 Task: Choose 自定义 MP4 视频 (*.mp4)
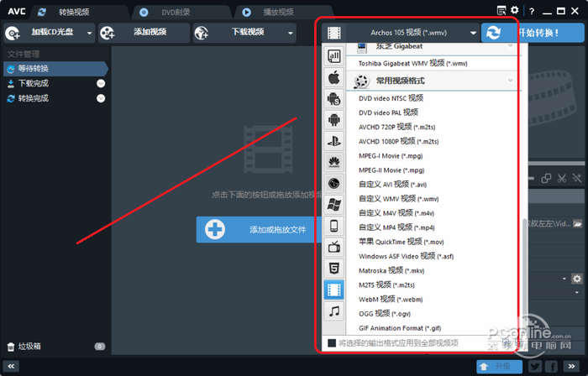[x=396, y=227]
